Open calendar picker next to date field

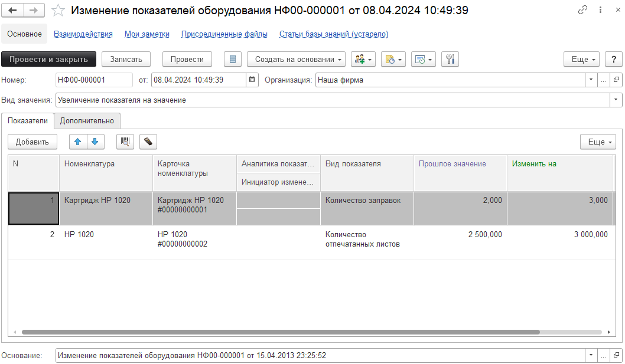coord(252,80)
